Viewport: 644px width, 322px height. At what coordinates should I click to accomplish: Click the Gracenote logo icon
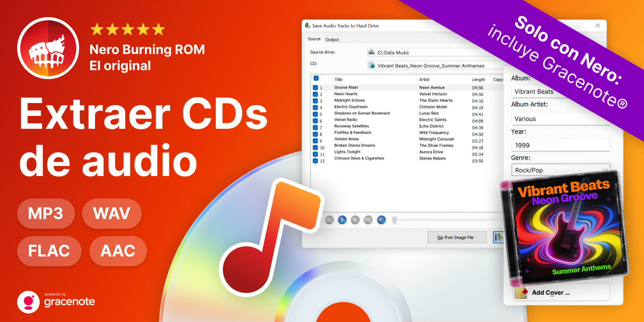[x=28, y=302]
